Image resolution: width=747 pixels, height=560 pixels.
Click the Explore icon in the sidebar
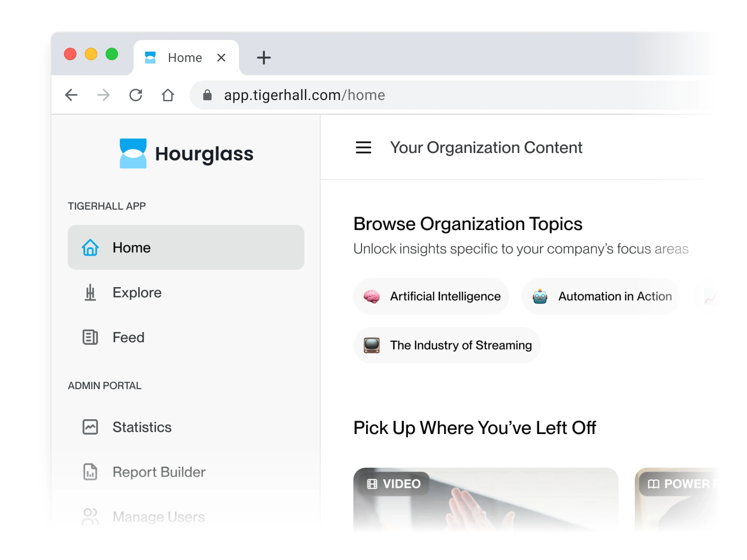[90, 292]
